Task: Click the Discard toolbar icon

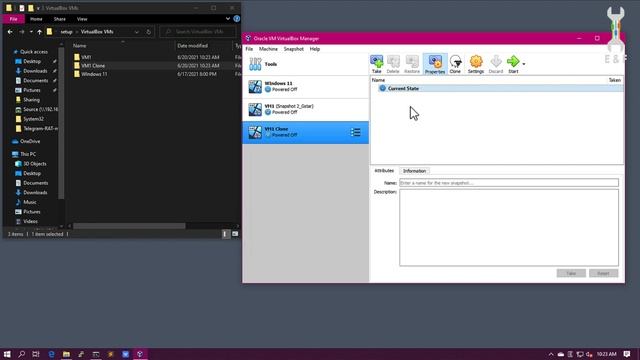Action: pyautogui.click(x=496, y=64)
